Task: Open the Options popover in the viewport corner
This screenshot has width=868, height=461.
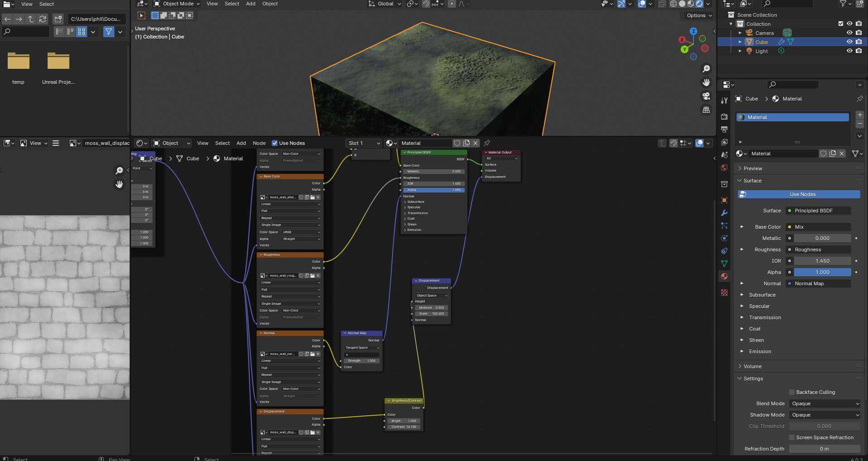Action: click(x=698, y=15)
